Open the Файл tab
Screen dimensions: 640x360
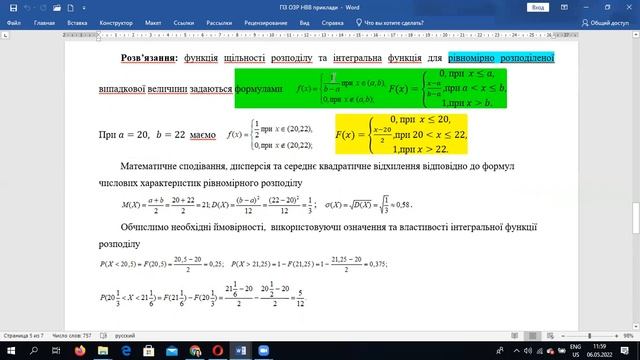click(x=13, y=23)
